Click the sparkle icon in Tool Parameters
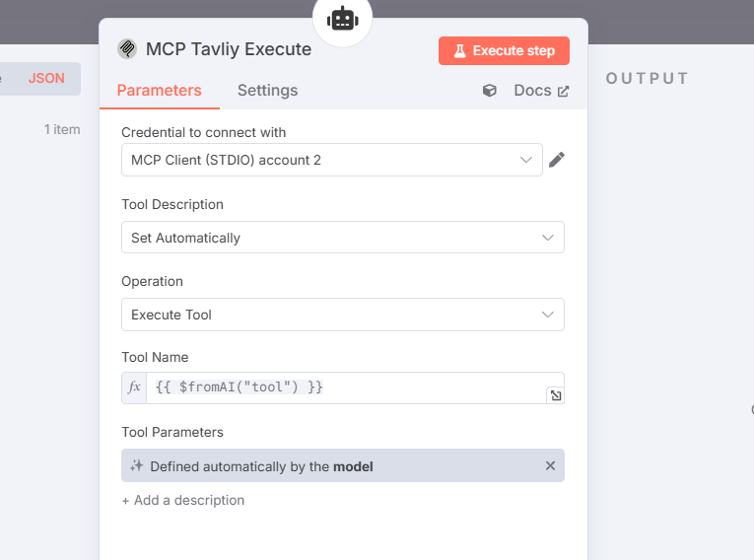Image resolution: width=754 pixels, height=560 pixels. (x=137, y=465)
